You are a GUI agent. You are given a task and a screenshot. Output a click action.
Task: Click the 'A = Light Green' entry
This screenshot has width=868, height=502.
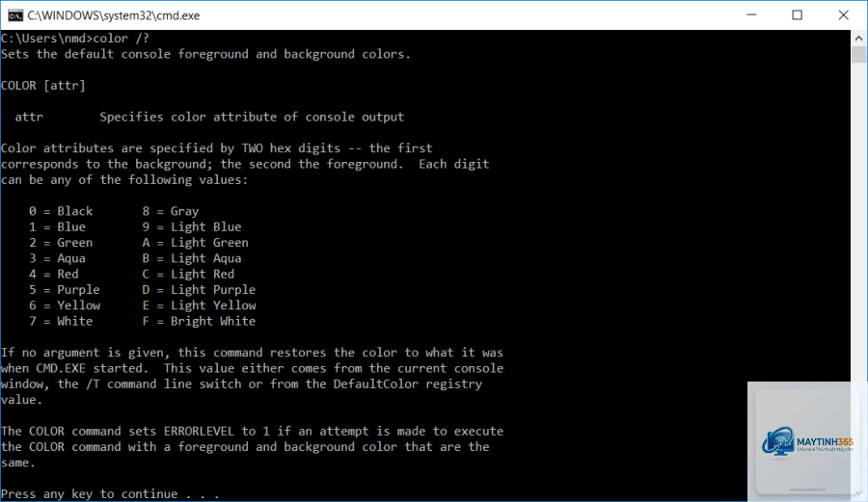pyautogui.click(x=196, y=243)
